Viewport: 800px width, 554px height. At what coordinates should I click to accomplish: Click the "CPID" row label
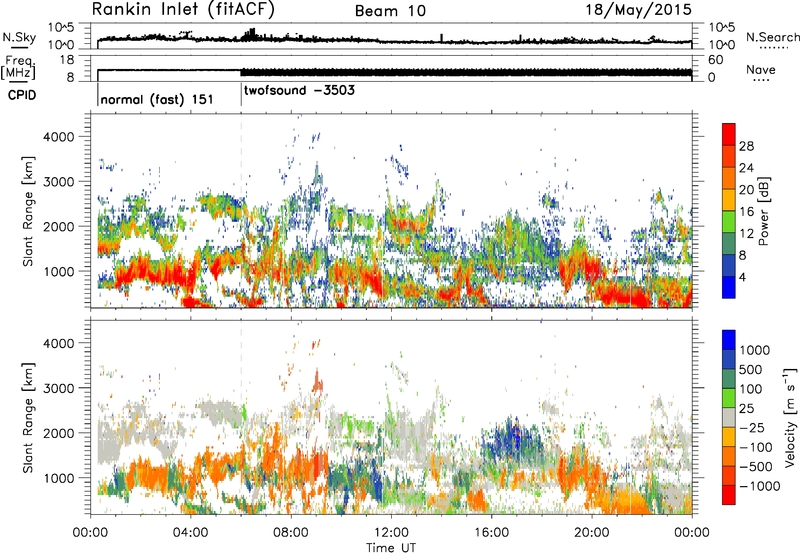(x=22, y=95)
